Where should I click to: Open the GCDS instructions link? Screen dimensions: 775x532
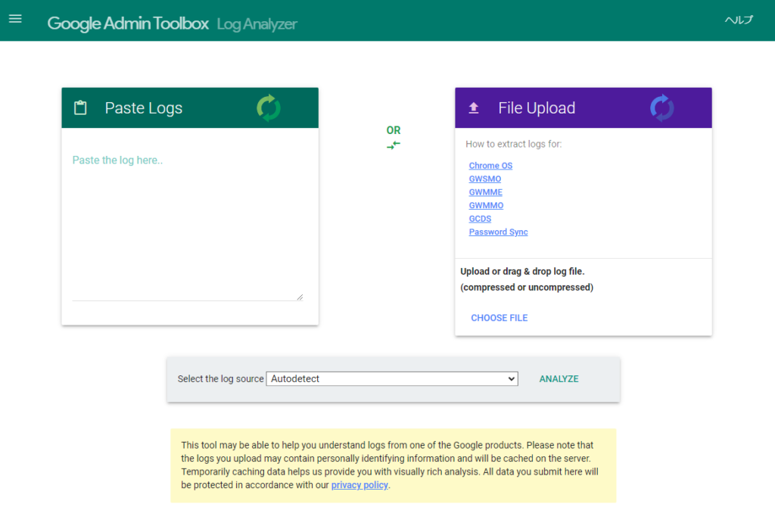click(x=480, y=218)
